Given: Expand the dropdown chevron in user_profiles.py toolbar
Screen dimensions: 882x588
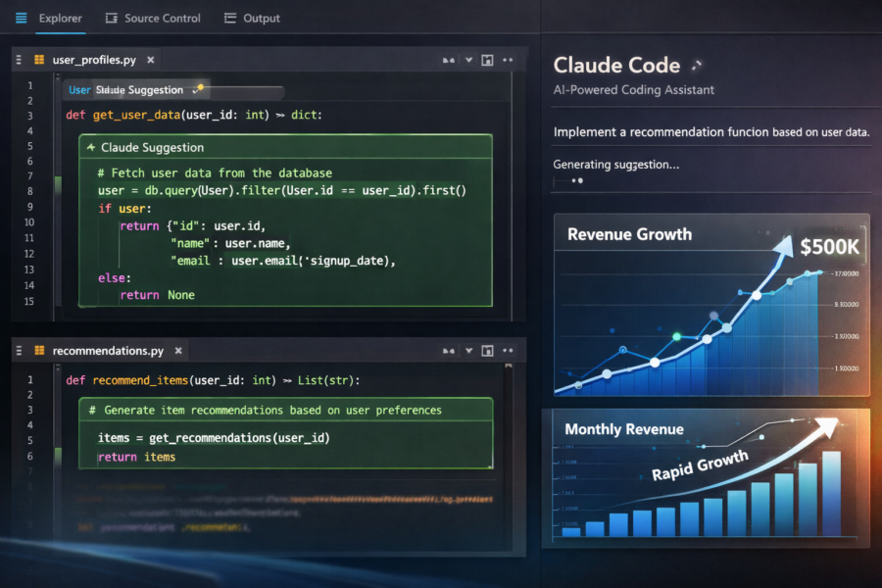Looking at the screenshot, I should pos(468,60).
